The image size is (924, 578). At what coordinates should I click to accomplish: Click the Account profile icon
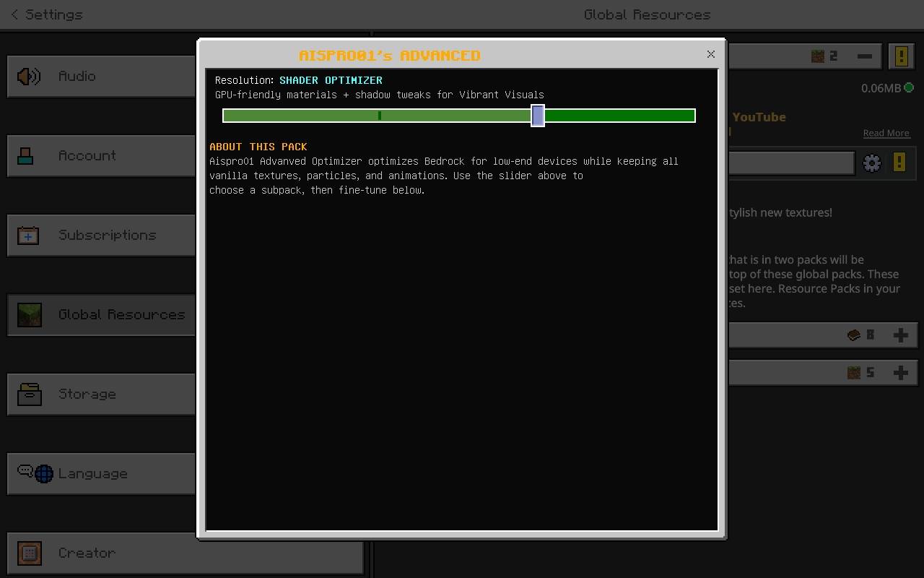pos(26,155)
